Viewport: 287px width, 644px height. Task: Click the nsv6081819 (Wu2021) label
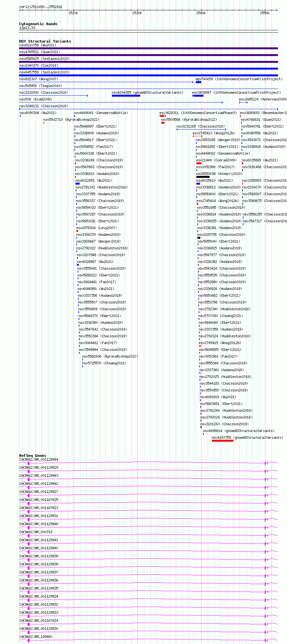click(218, 397)
